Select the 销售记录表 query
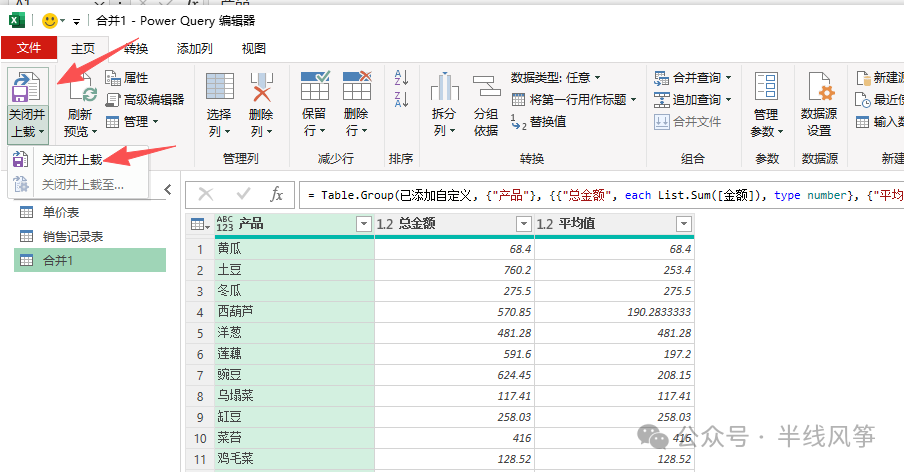 pyautogui.click(x=90, y=236)
